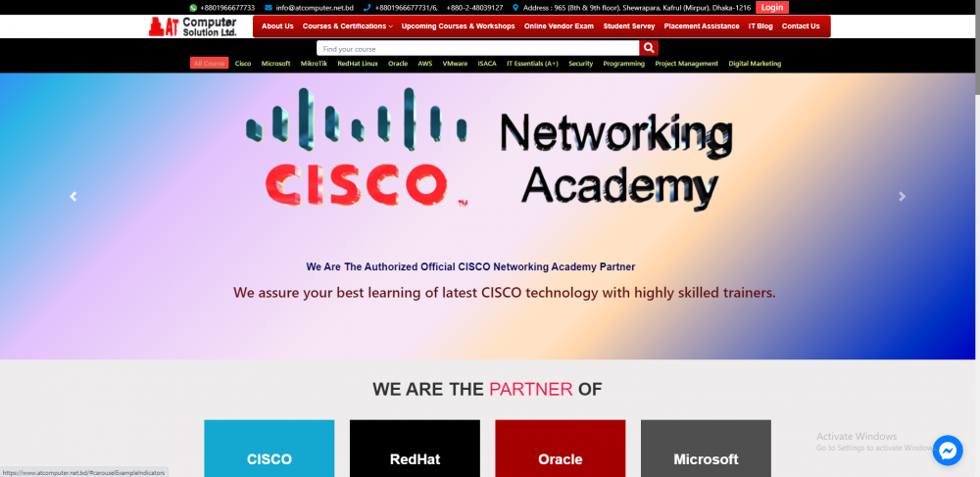980x477 pixels.
Task: Open Placement Assistance page
Action: pyautogui.click(x=702, y=26)
